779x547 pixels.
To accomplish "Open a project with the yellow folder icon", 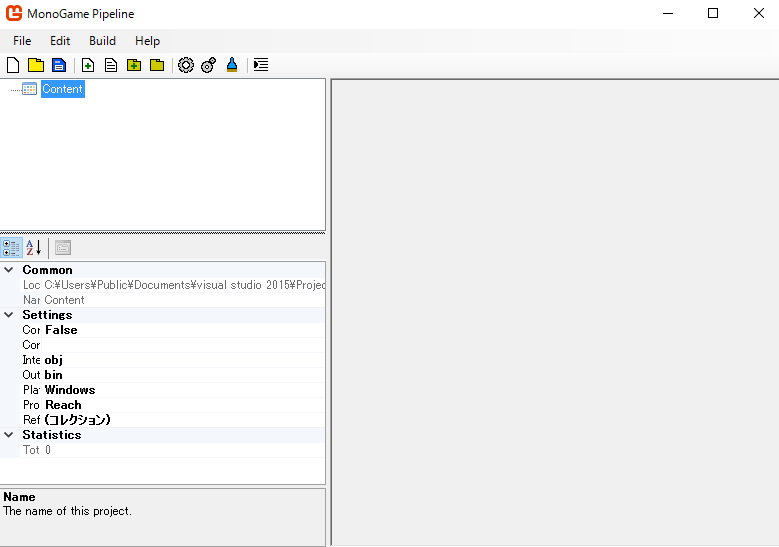I will coord(36,65).
